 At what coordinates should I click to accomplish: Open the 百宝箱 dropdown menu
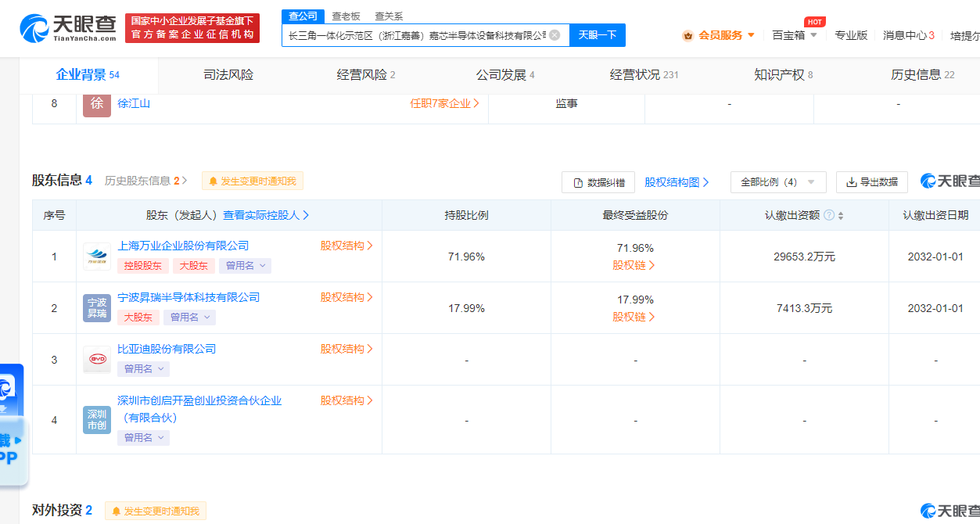[795, 35]
